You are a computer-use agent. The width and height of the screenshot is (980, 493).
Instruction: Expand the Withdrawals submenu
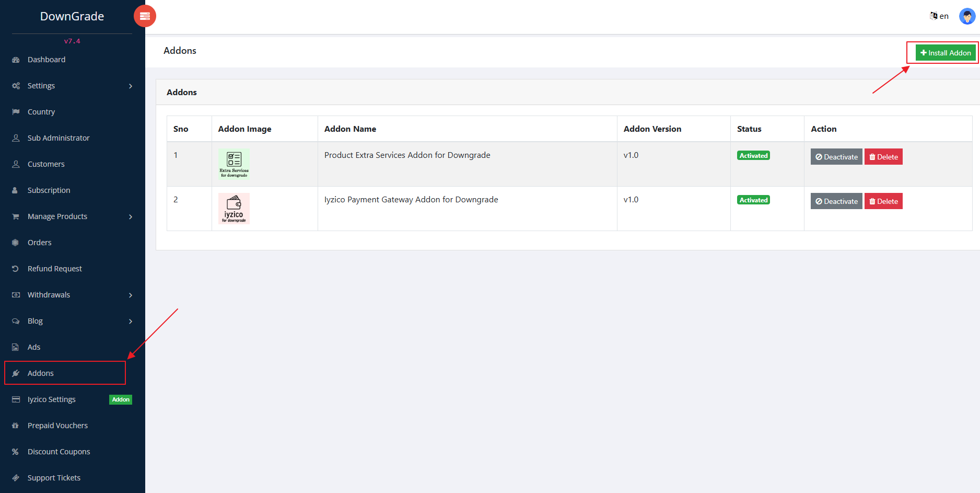pos(130,295)
